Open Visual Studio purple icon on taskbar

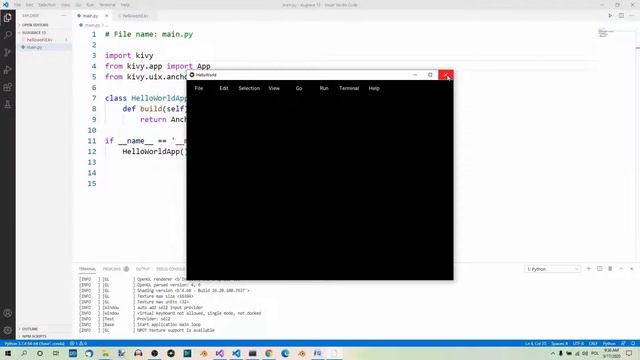[220, 353]
